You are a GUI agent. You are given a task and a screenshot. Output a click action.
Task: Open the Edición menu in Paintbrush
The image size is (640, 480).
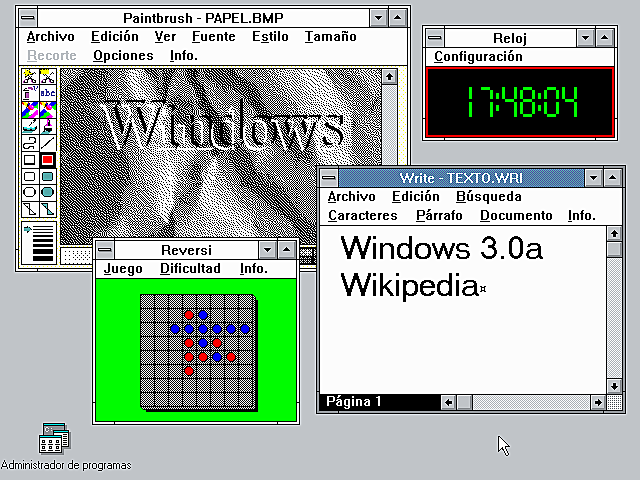115,37
